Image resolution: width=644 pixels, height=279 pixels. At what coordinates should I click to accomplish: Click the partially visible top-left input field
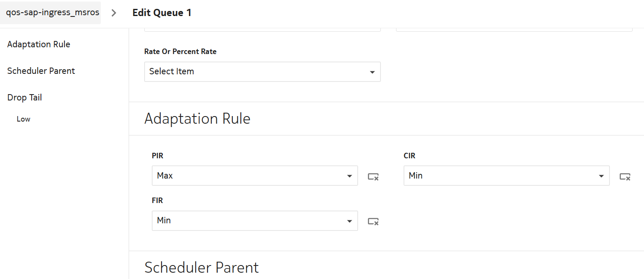(x=262, y=30)
